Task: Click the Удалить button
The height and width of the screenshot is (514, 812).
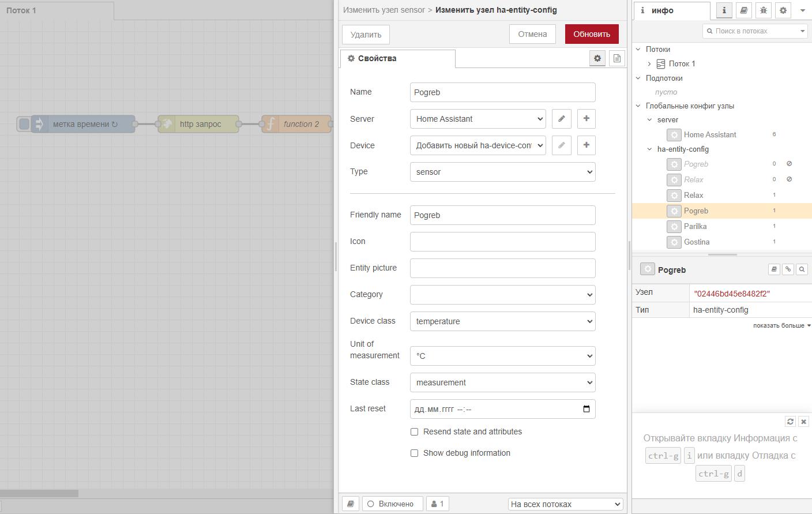Action: click(x=366, y=35)
